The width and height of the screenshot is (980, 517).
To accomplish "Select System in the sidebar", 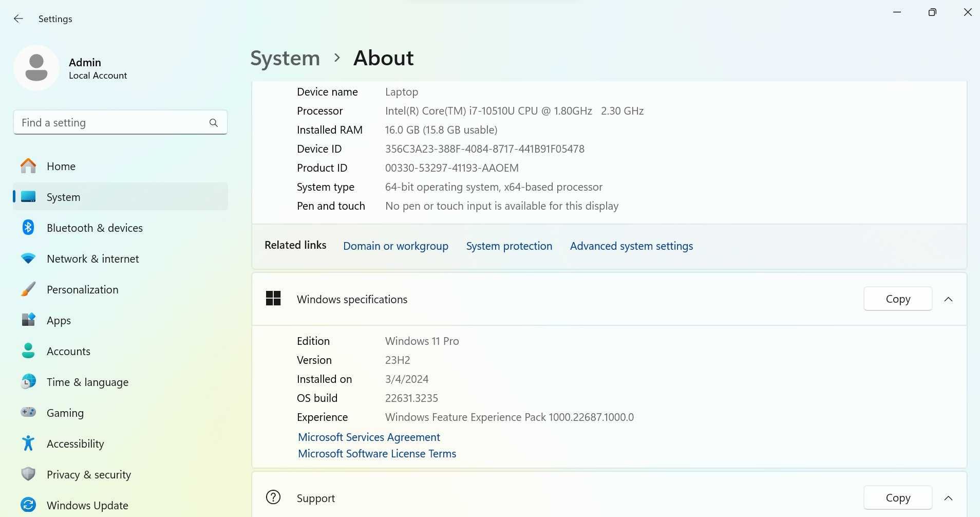I will 120,197.
